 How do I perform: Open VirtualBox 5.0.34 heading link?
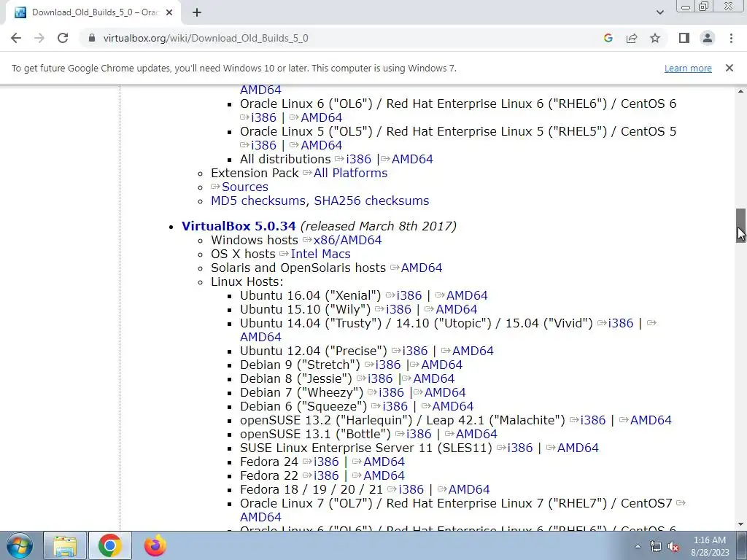[x=239, y=226]
